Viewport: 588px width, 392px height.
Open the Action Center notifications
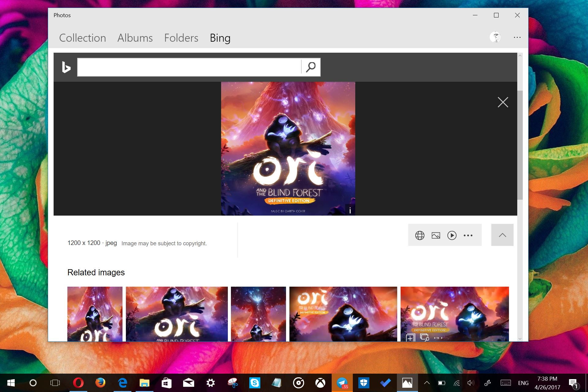pos(574,383)
